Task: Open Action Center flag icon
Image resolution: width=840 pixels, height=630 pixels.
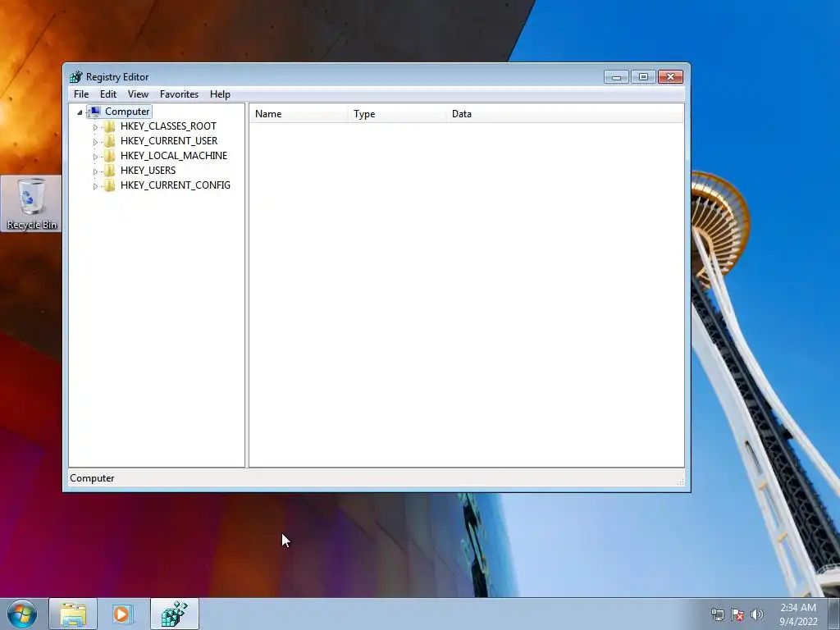Action: (737, 614)
